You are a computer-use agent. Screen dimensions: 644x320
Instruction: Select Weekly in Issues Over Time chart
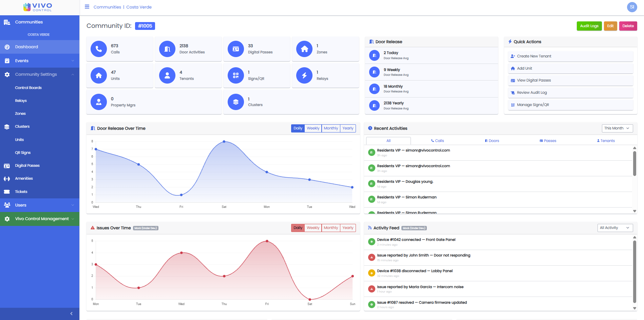click(x=313, y=228)
